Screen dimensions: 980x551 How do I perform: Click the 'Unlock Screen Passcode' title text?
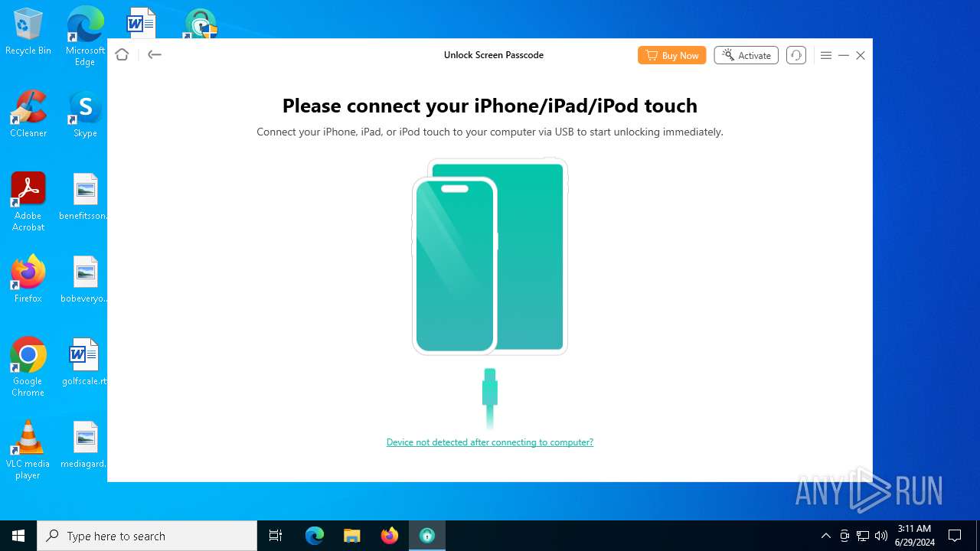tap(494, 55)
